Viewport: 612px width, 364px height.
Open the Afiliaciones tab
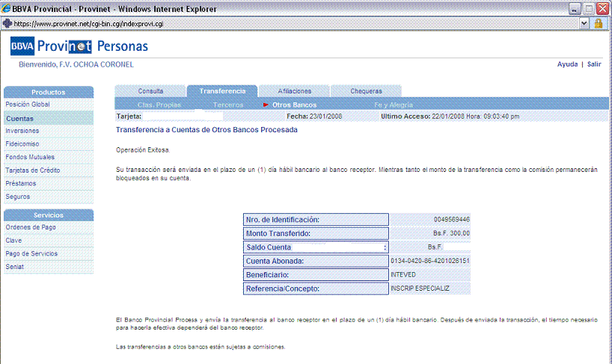[294, 90]
